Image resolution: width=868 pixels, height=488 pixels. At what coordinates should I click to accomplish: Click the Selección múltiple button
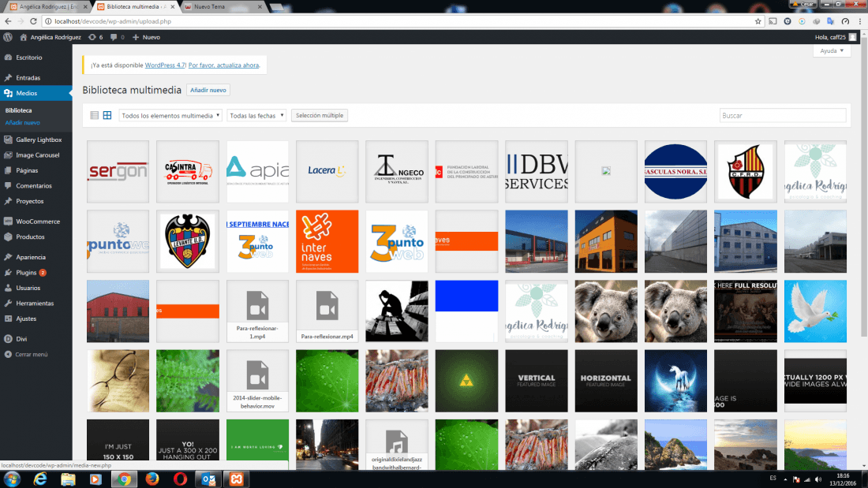coord(320,116)
